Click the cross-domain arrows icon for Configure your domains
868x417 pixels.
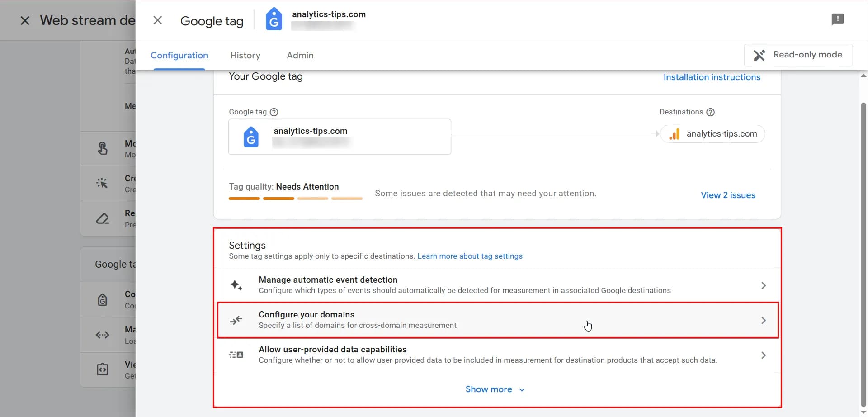pos(236,320)
